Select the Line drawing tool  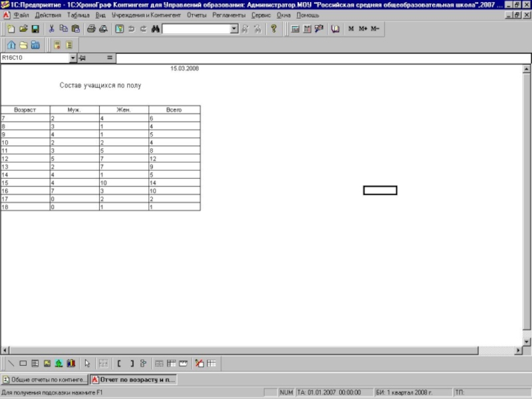(x=11, y=363)
